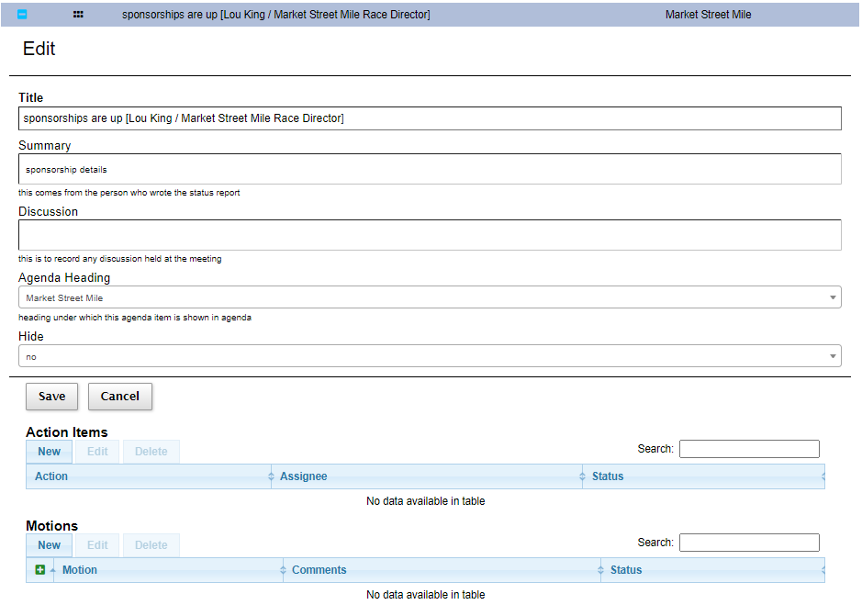Click the 'Motions' section heading
The width and height of the screenshot is (862, 616).
(51, 526)
